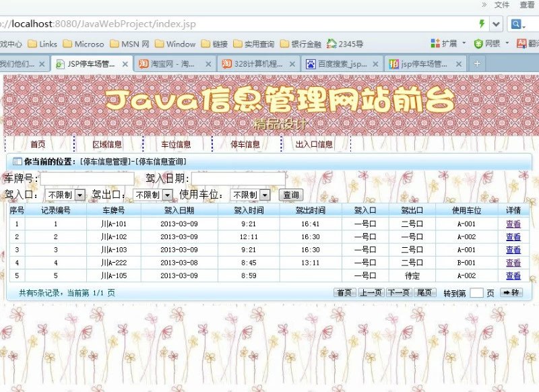Click the 尾页 last page button
Screen dimensions: 539x392
[425, 292]
